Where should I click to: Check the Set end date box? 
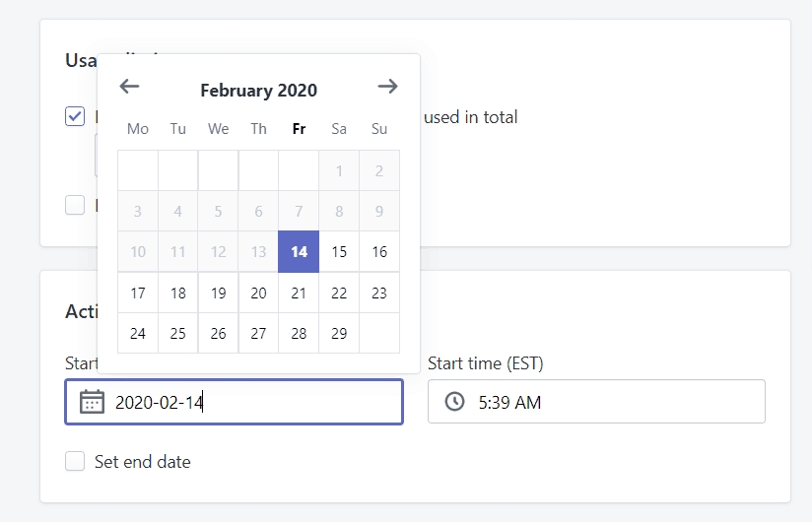click(x=75, y=461)
